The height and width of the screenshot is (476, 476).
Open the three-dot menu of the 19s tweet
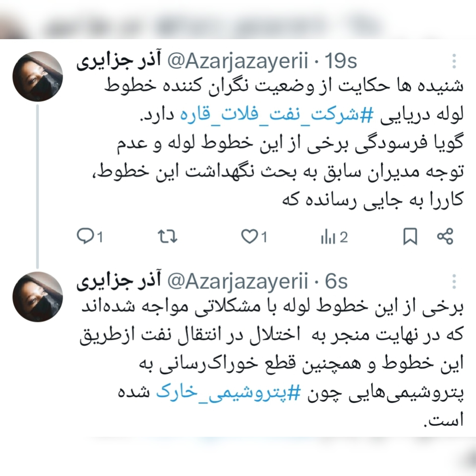pyautogui.click(x=454, y=61)
